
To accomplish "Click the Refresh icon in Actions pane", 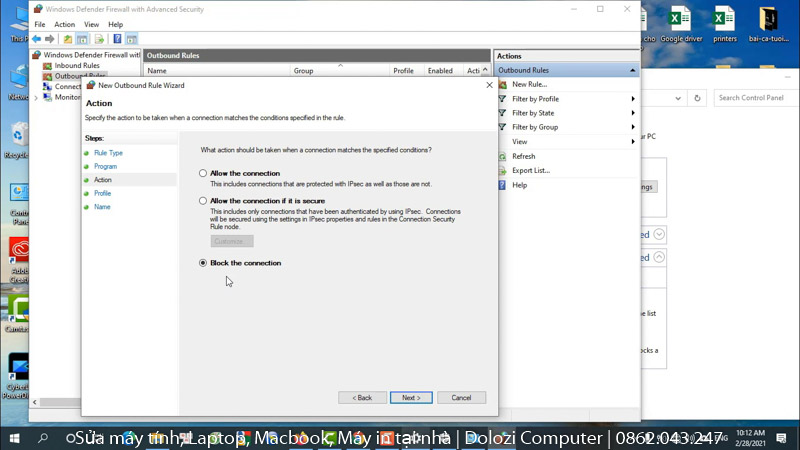I will [x=503, y=157].
